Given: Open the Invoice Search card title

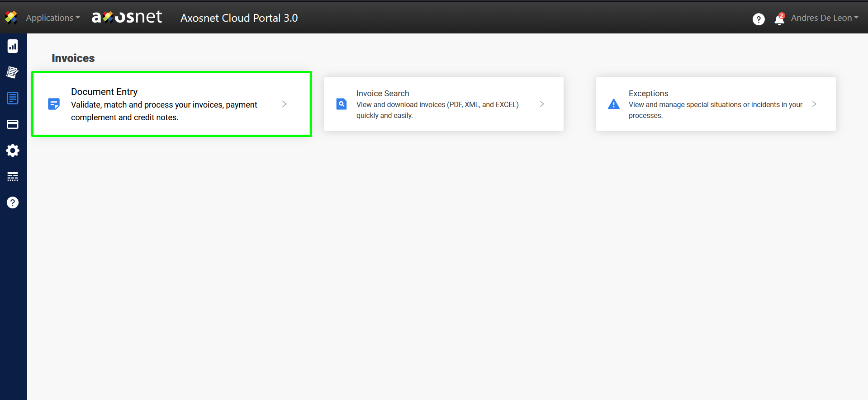Looking at the screenshot, I should click(x=383, y=94).
